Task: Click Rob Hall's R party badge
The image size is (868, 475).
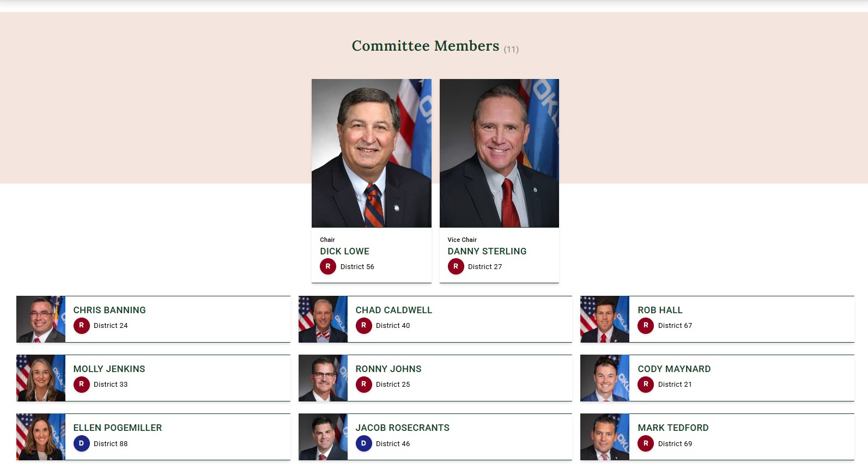Action: point(646,326)
